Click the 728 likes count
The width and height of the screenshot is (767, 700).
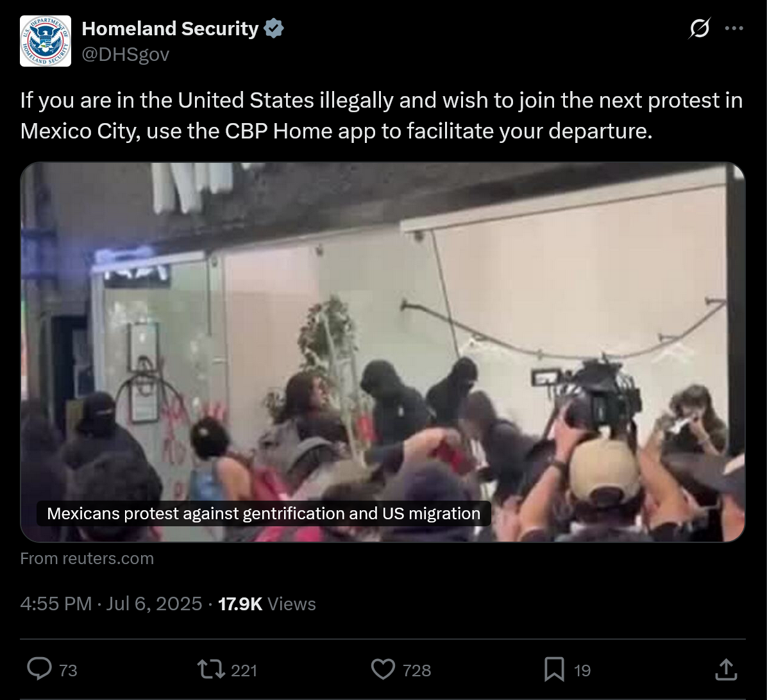(417, 670)
